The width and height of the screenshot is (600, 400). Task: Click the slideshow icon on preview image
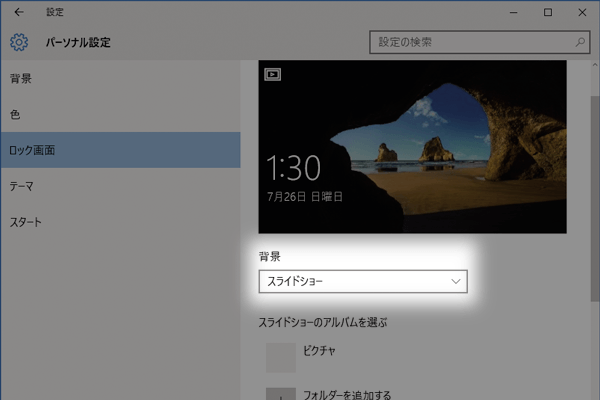point(272,74)
